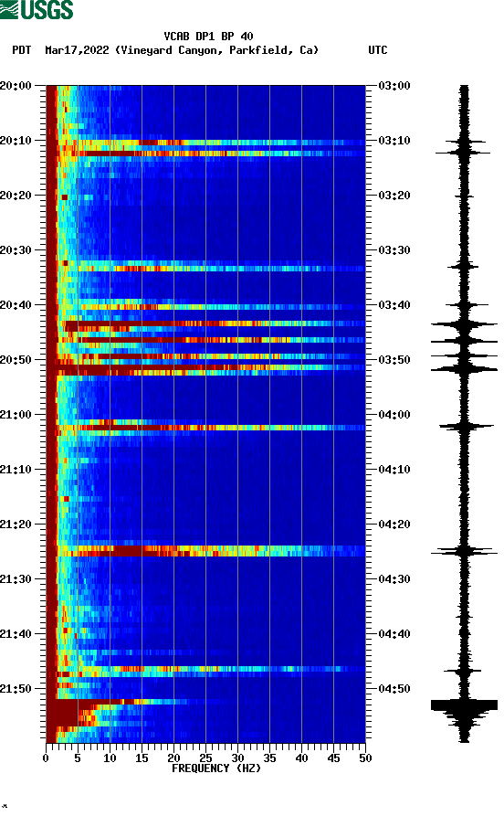The image size is (504, 816).
Task: Click the 30 Hz frequency tick label
Action: 237,758
